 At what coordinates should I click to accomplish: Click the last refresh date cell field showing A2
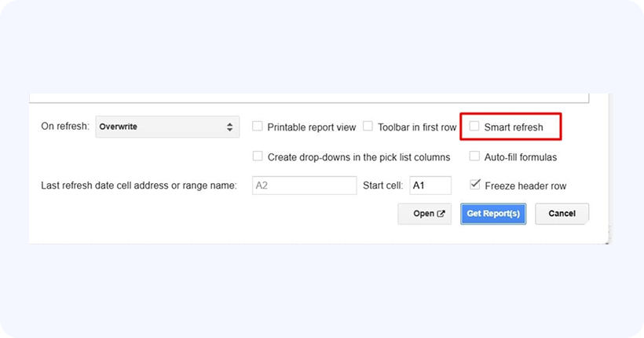click(305, 186)
